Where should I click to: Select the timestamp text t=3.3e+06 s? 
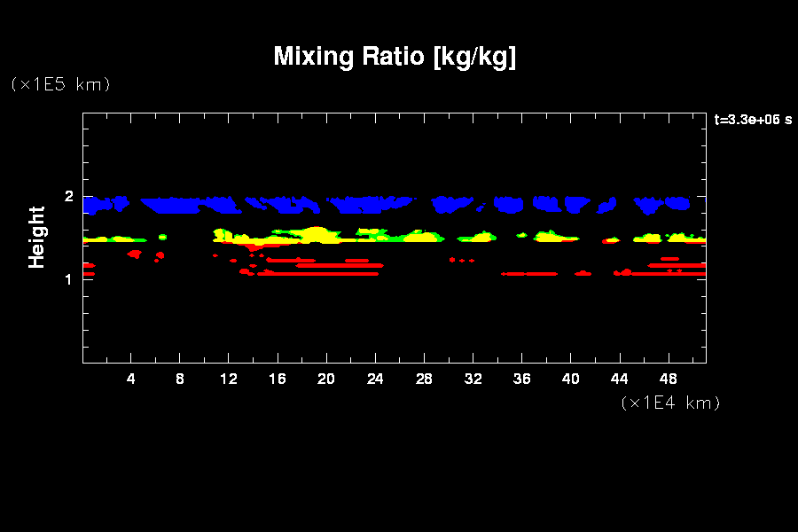tap(752, 120)
